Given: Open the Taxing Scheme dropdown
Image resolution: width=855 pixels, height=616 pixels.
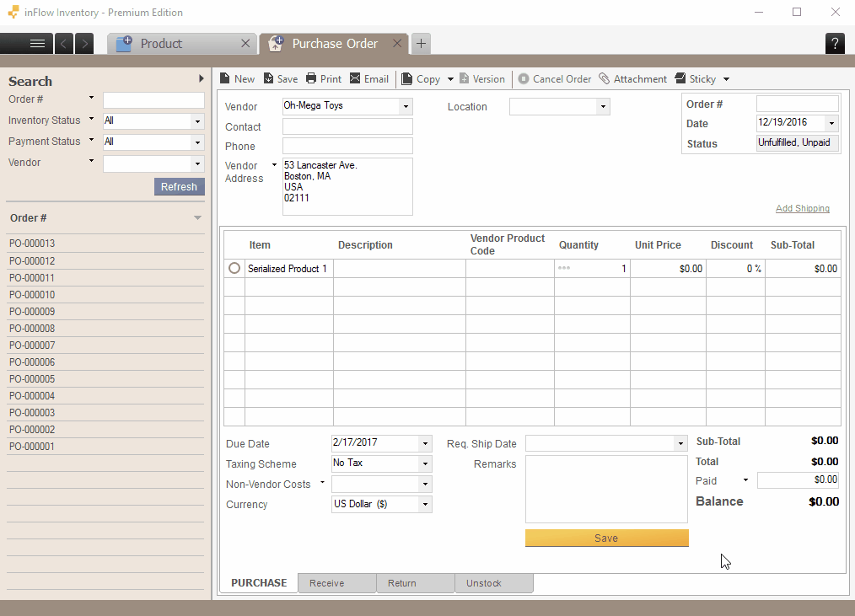Looking at the screenshot, I should tap(425, 463).
